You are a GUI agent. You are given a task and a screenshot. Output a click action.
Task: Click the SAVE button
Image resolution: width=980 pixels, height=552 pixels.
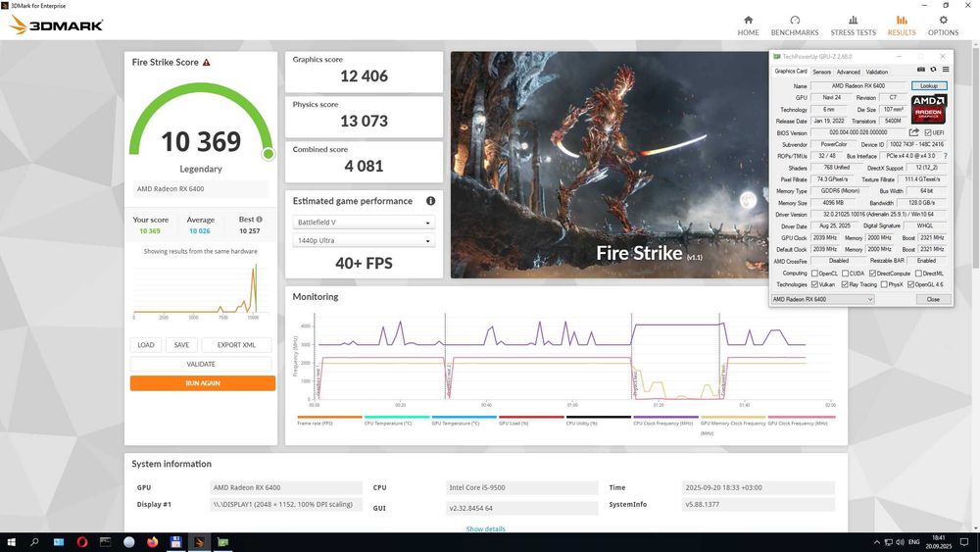tap(182, 345)
